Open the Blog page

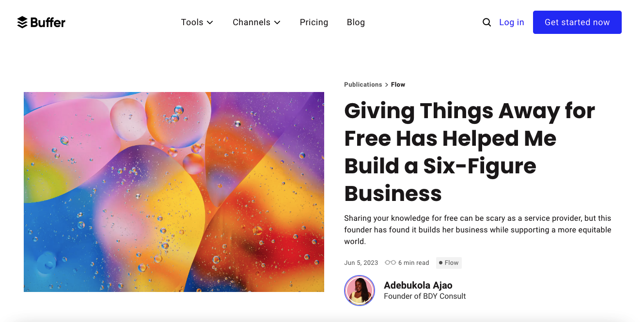point(356,22)
